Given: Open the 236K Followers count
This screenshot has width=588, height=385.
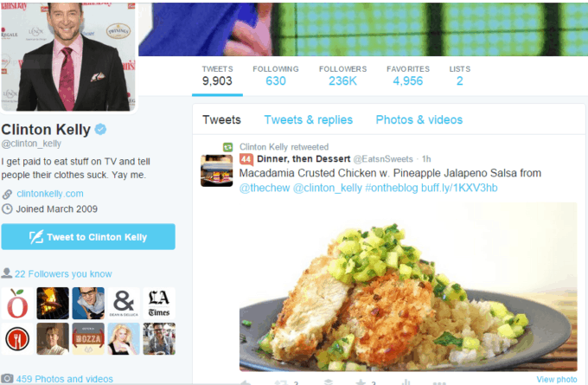Looking at the screenshot, I should click(x=342, y=76).
